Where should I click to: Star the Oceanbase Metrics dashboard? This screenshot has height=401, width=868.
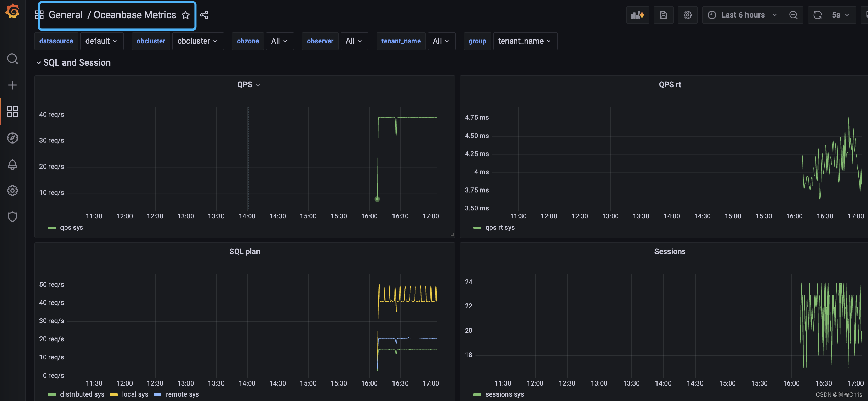coord(185,15)
